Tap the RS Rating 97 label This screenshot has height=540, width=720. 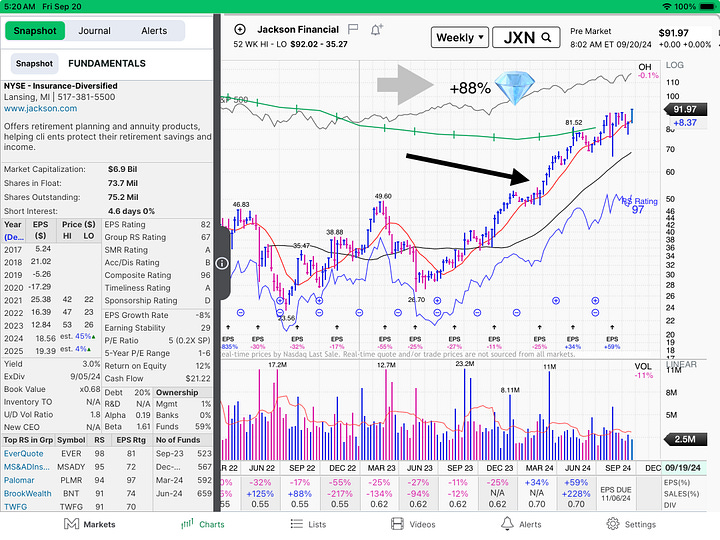[x=640, y=205]
